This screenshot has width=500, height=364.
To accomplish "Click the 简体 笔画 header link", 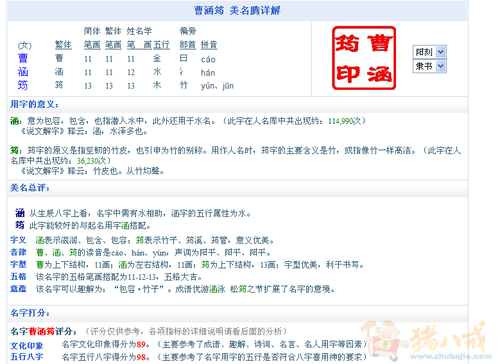I will [92, 45].
